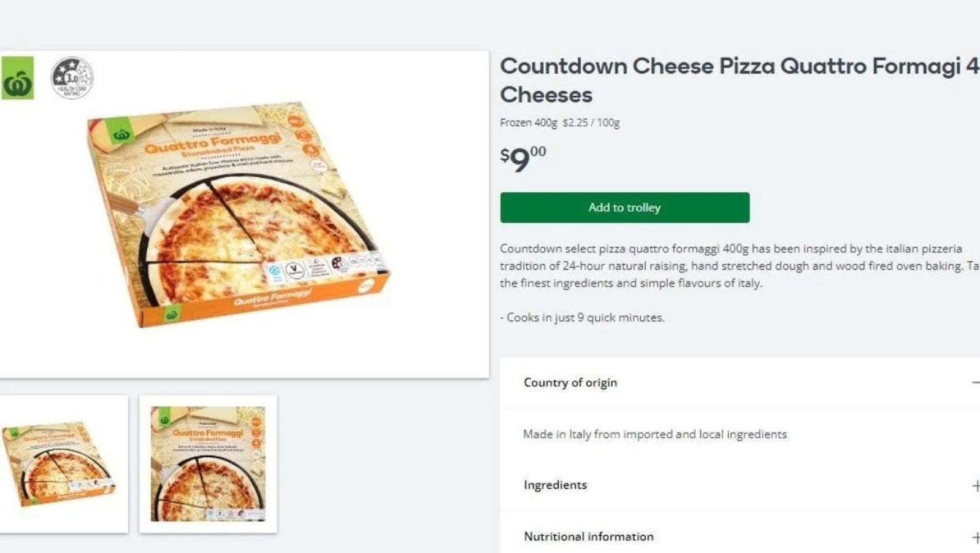The height and width of the screenshot is (553, 980).
Task: Click the Frozen 400g label
Action: pos(528,123)
